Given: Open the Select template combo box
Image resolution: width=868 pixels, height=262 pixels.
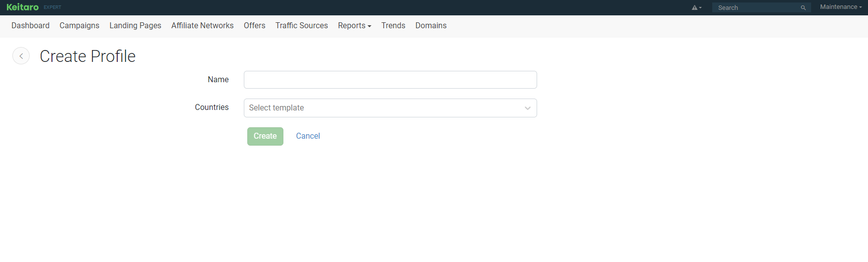Looking at the screenshot, I should [390, 108].
